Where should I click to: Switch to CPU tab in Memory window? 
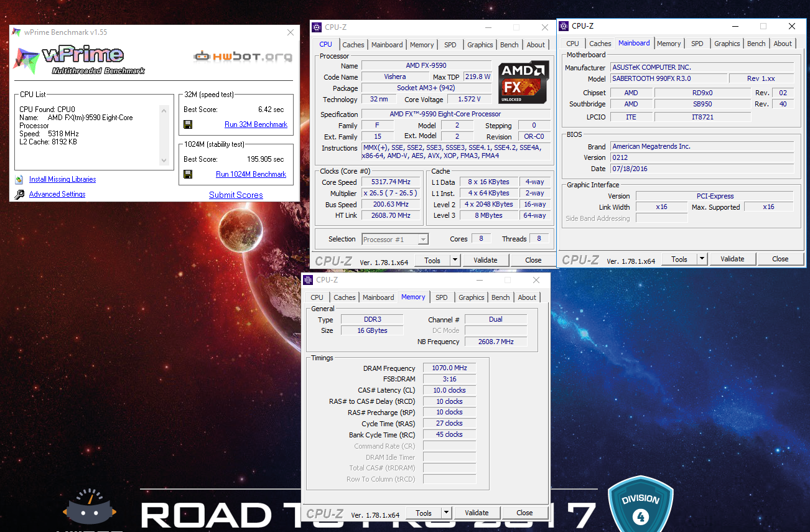(x=317, y=297)
